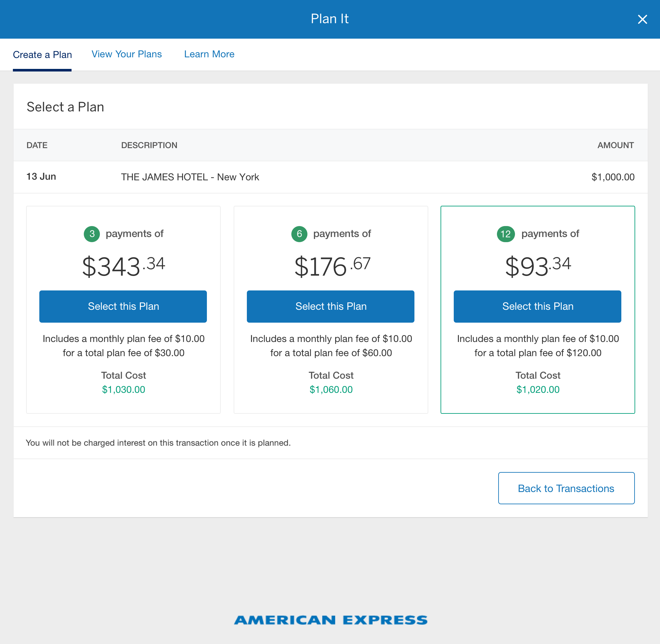Screen dimensions: 660x644
Task: Click Back to Transactions
Action: point(566,488)
